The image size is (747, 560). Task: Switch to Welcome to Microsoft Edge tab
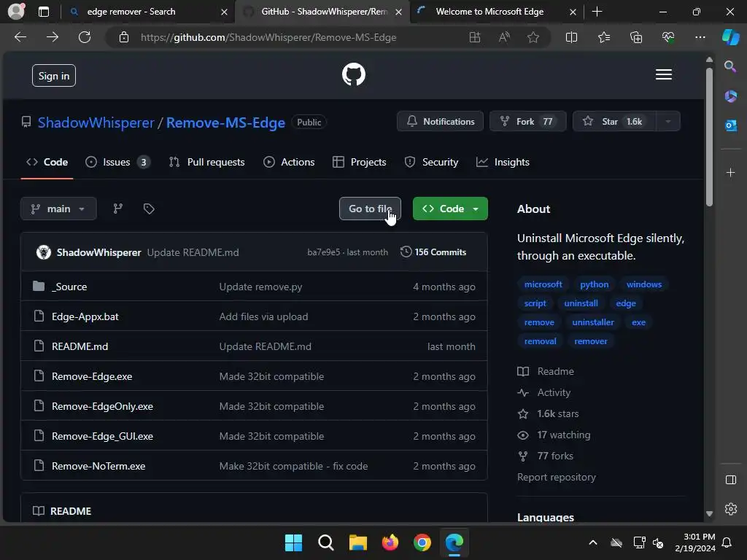coord(495,12)
